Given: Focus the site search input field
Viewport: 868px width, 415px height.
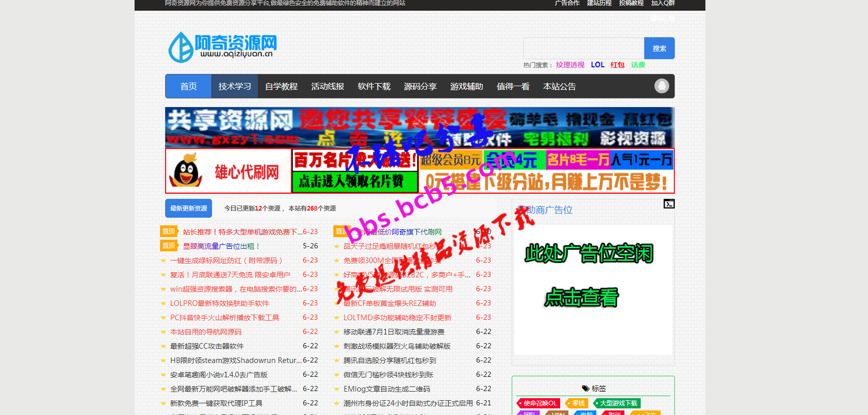Looking at the screenshot, I should click(584, 48).
